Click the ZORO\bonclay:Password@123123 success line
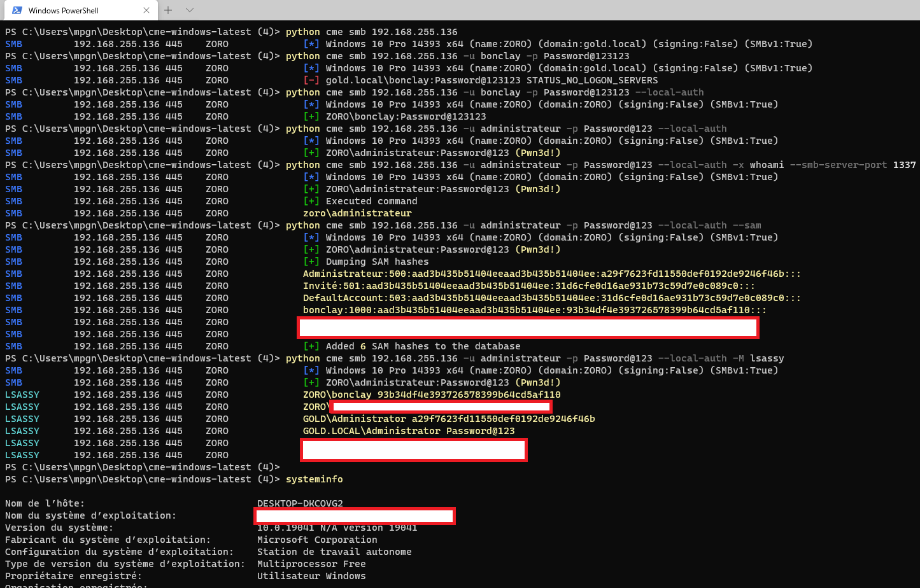 395,116
